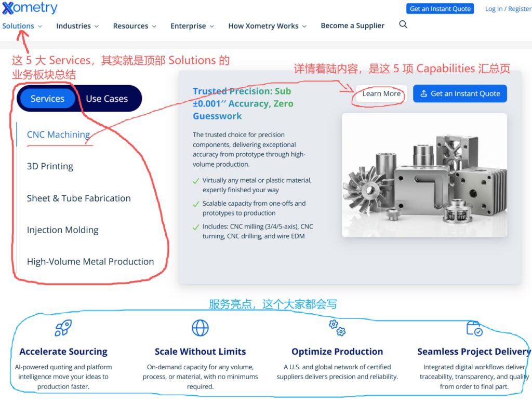
Task: Click 'The trusted choice for precision components' paragraph
Action: (249, 149)
